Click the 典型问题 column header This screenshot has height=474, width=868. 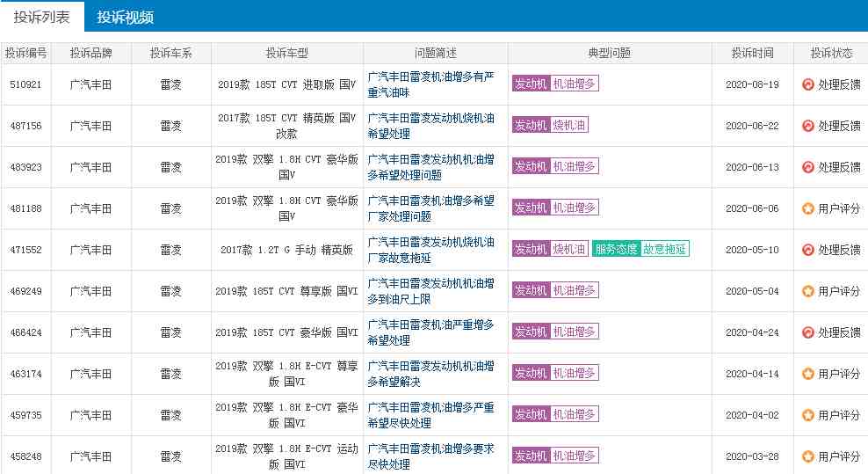[x=610, y=54]
